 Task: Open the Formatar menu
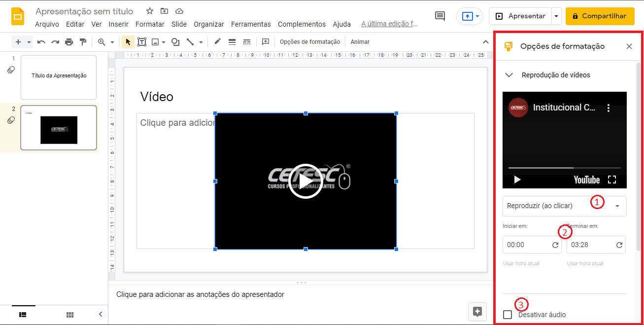(150, 24)
